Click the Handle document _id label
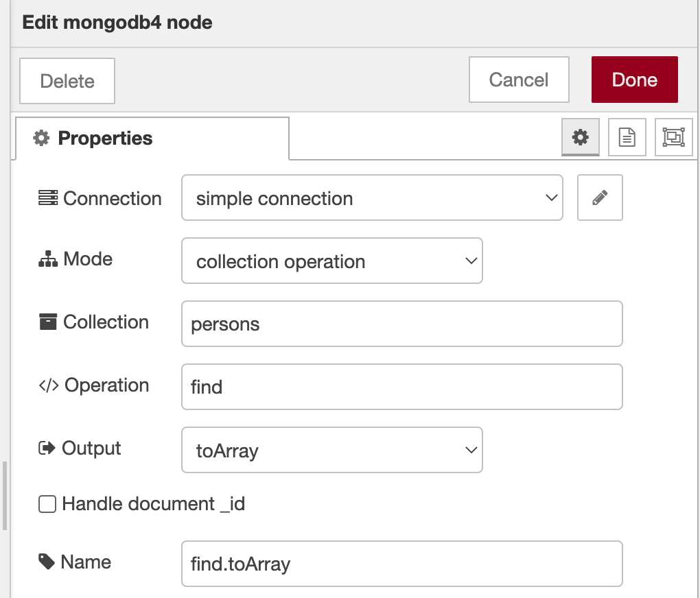This screenshot has height=598, width=700. coord(153,504)
